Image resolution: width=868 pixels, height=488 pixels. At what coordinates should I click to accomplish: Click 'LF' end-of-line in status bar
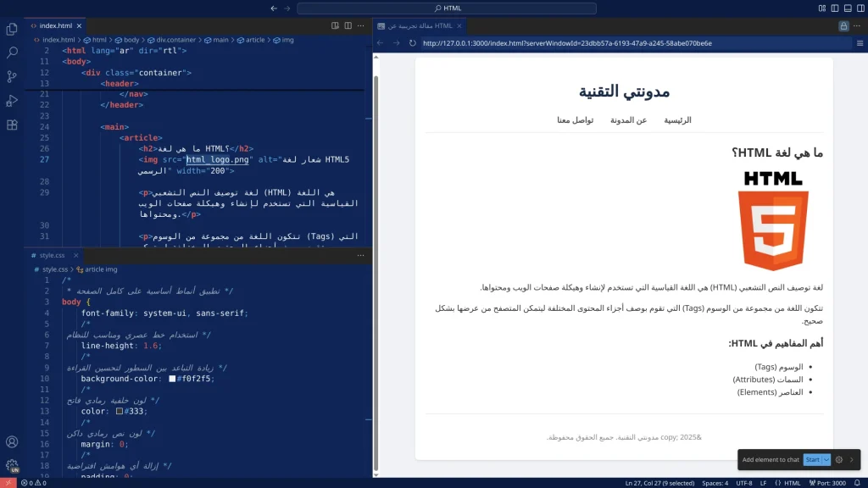point(764,483)
